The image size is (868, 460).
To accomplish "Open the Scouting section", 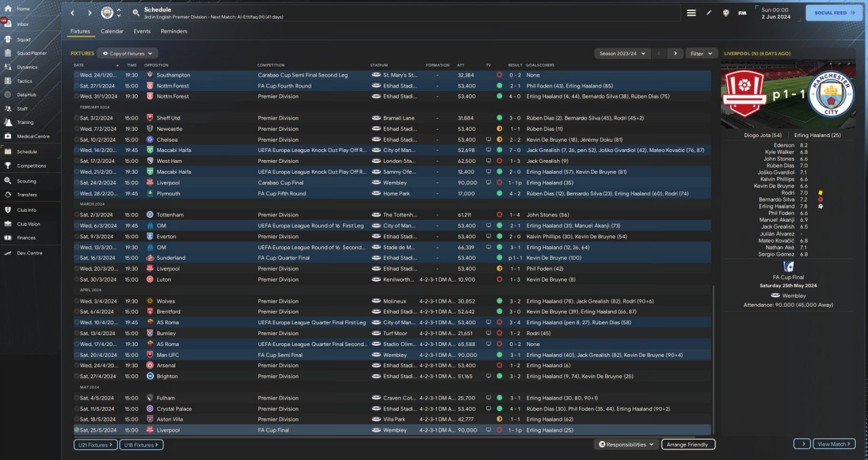I will click(26, 181).
